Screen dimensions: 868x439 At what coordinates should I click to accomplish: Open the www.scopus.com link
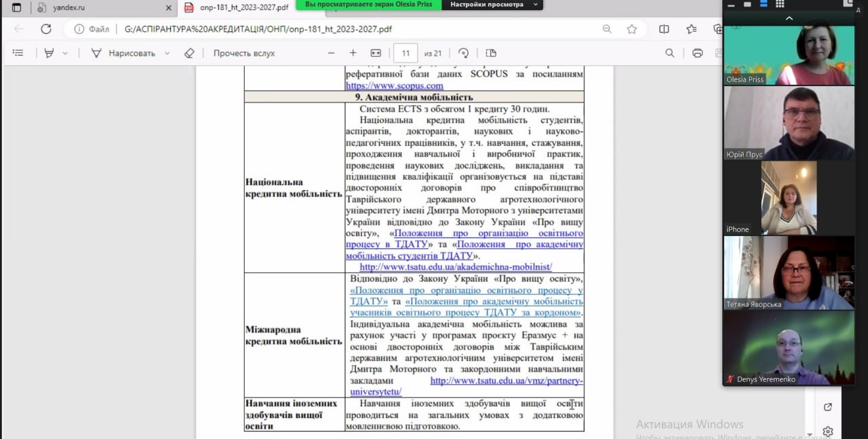point(394,85)
